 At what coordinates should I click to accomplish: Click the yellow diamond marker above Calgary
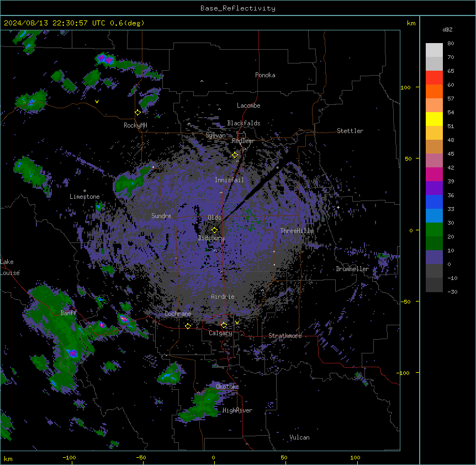click(224, 325)
